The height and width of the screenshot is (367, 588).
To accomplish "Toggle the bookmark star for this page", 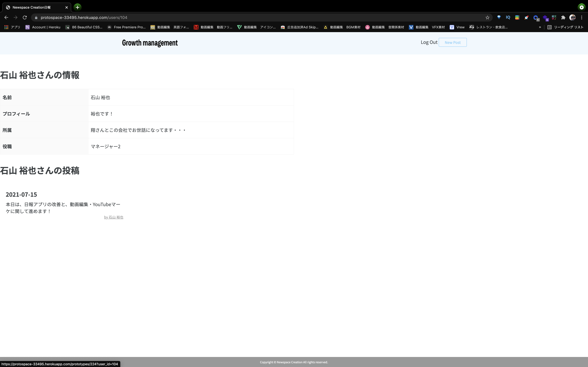I will 487,17.
